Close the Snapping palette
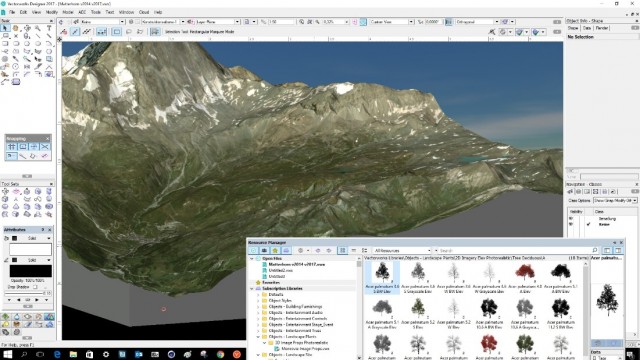 [x=47, y=138]
